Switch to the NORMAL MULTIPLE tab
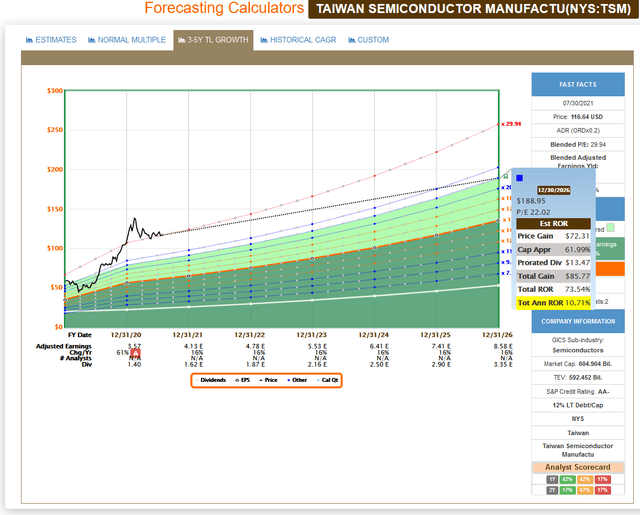 pos(127,40)
